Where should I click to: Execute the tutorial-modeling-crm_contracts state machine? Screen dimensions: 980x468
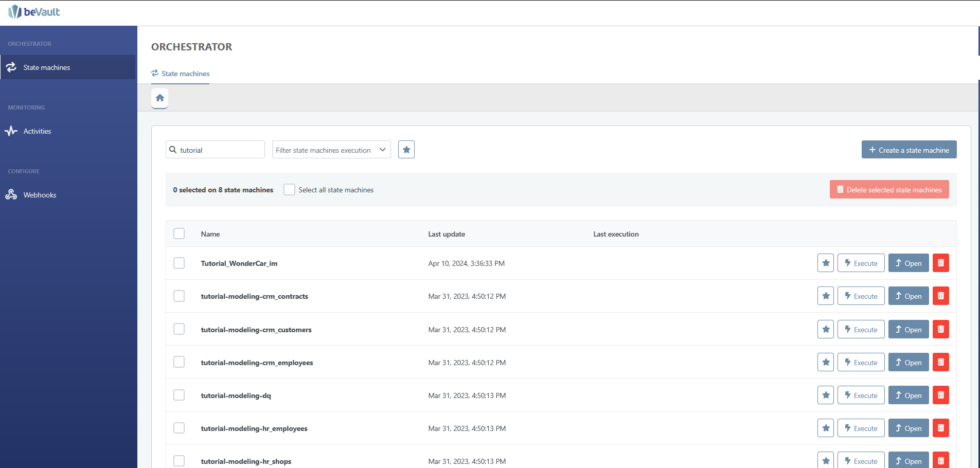(861, 296)
